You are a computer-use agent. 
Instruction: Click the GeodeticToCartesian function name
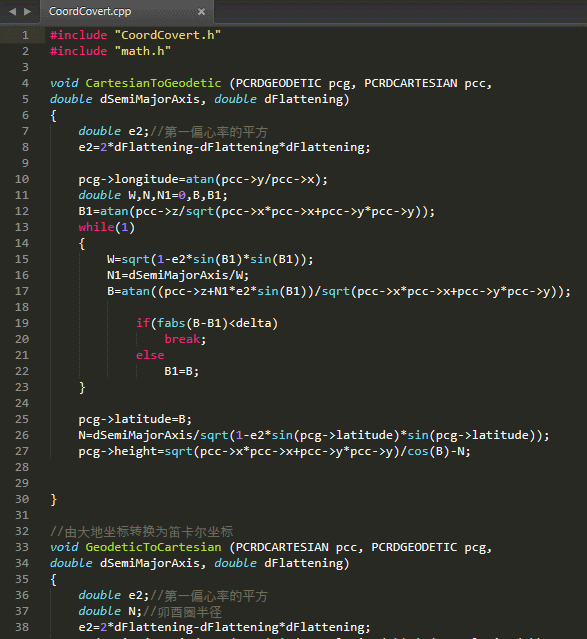pyautogui.click(x=153, y=547)
